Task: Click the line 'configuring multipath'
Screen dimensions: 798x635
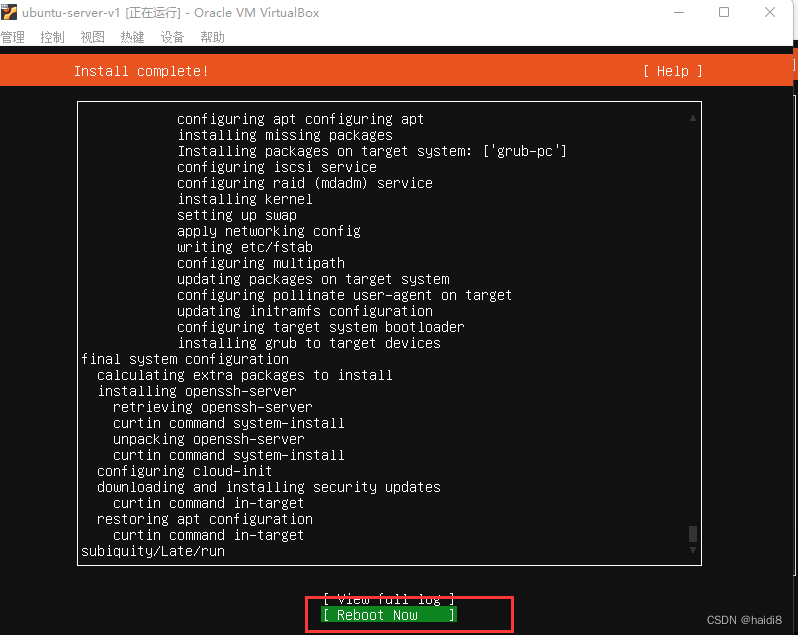Action: tap(261, 264)
